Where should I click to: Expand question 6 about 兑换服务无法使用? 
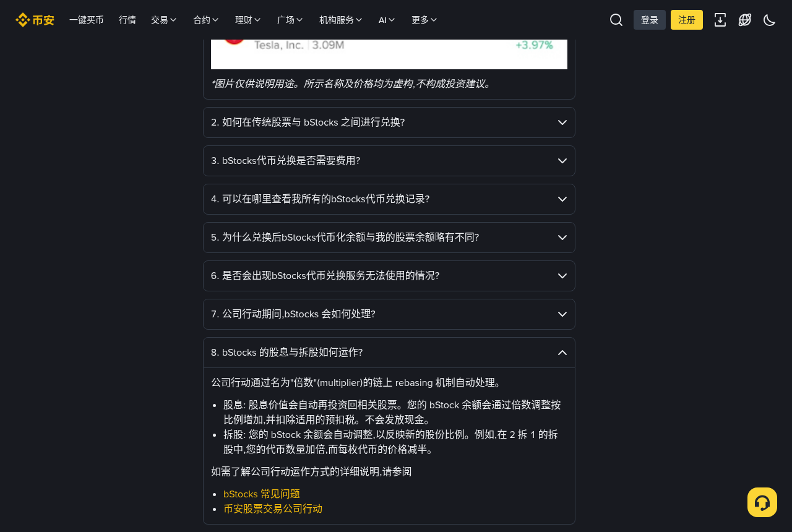coord(389,276)
